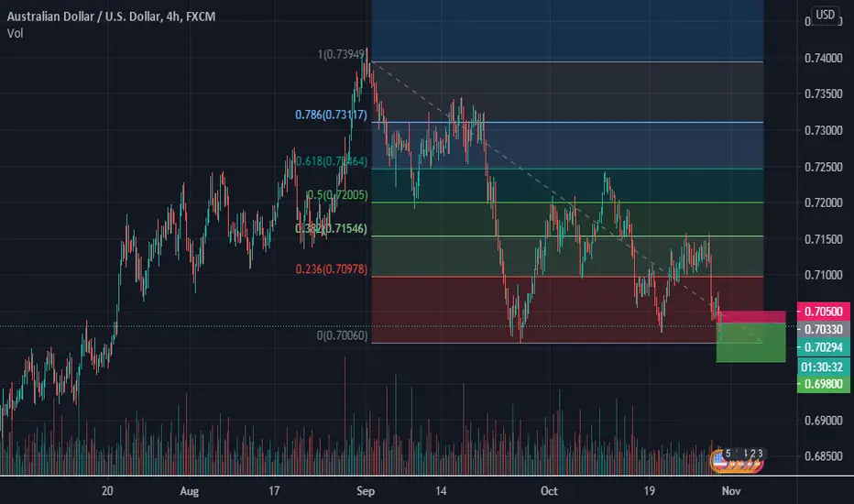Click the Nov label on the time axis

731,491
